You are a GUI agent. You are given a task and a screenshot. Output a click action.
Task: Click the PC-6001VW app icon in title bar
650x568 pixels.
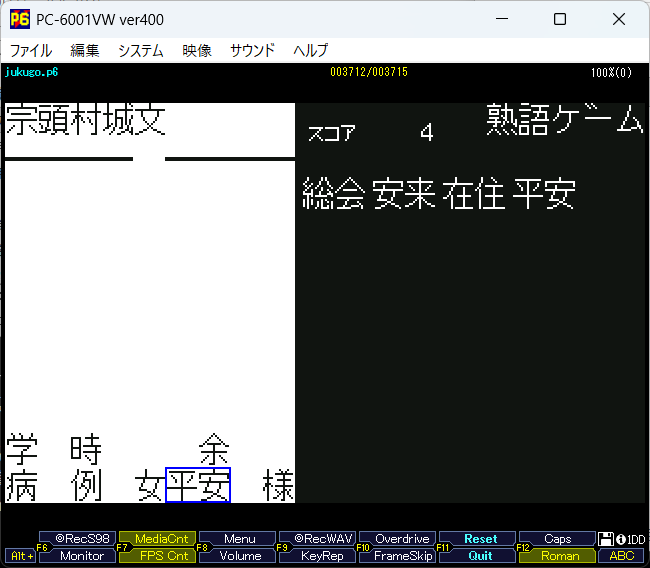[19, 19]
